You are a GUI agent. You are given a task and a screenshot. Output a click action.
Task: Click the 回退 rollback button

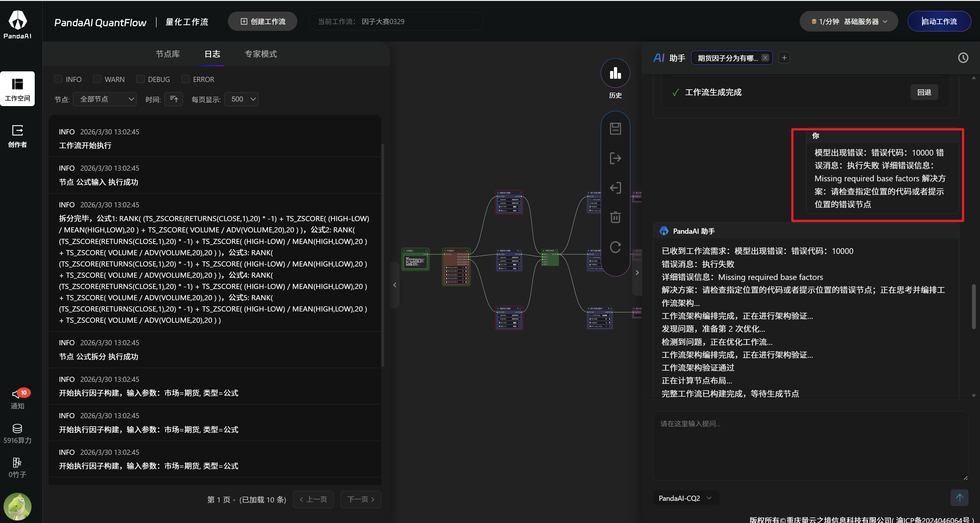point(924,93)
